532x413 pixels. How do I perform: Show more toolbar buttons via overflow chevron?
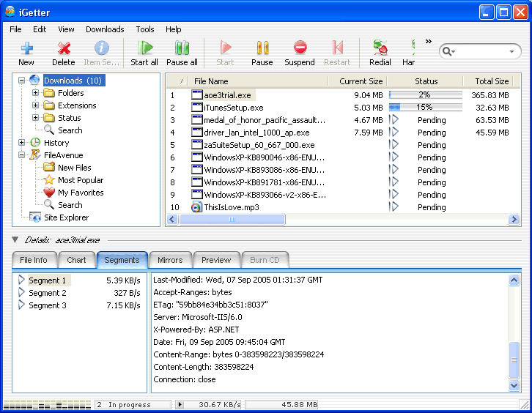pos(429,41)
